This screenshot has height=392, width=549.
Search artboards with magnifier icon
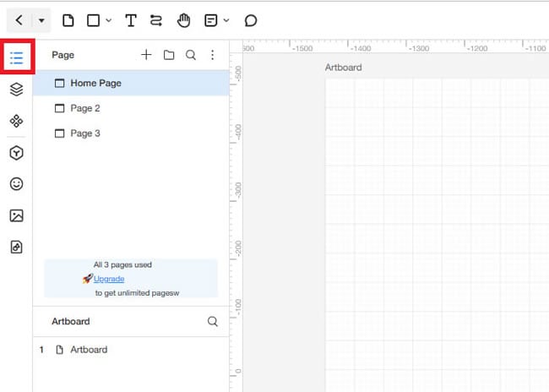coord(213,321)
